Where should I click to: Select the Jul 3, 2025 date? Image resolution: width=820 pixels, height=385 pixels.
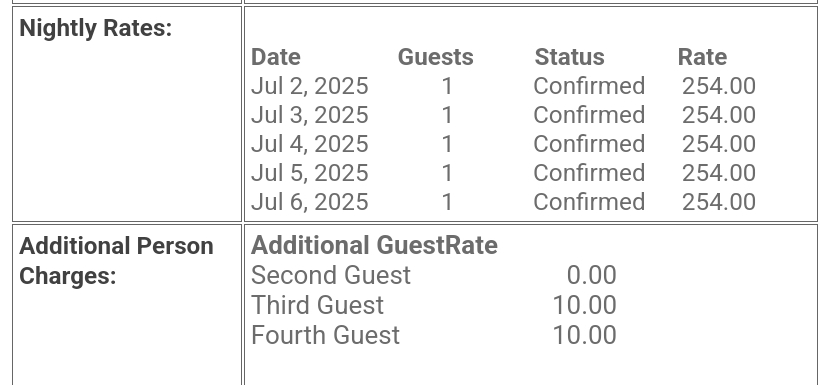click(310, 115)
